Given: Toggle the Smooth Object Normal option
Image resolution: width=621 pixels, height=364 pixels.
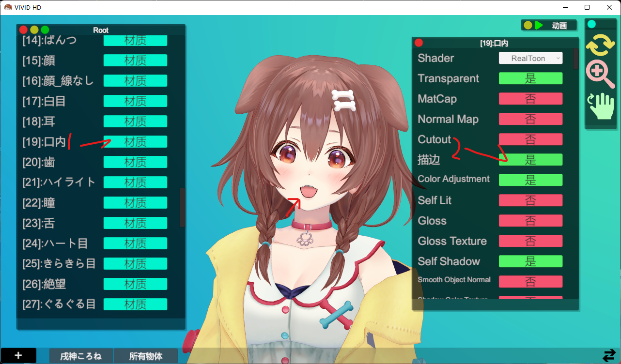Looking at the screenshot, I should [x=530, y=282].
